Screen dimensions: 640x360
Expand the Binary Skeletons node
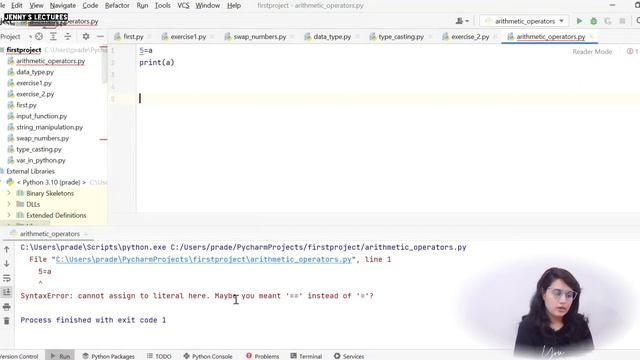[x=9, y=193]
